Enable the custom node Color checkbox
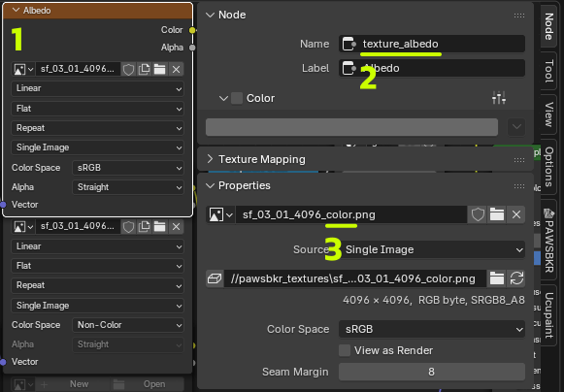Viewport: 564px width, 392px height. point(237,98)
